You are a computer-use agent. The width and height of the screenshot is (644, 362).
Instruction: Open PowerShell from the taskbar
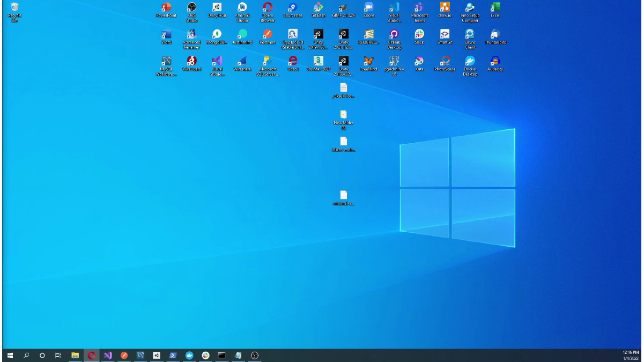click(x=173, y=355)
